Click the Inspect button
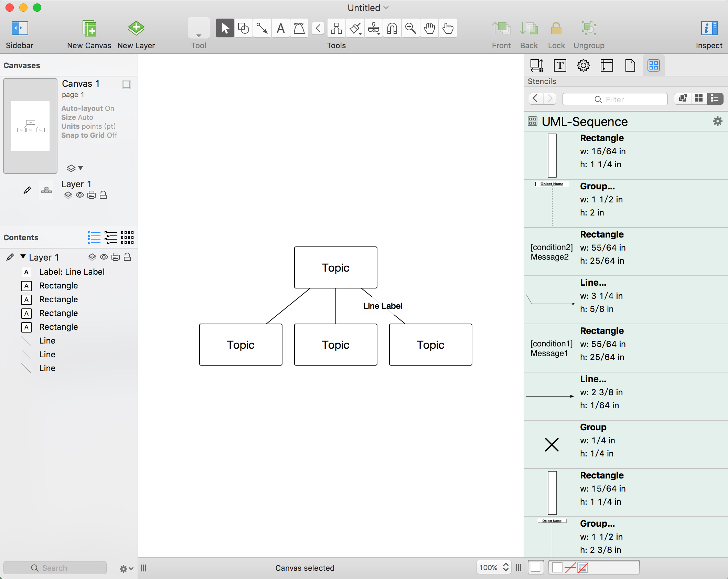Screen dimensions: 728x579 709,34
